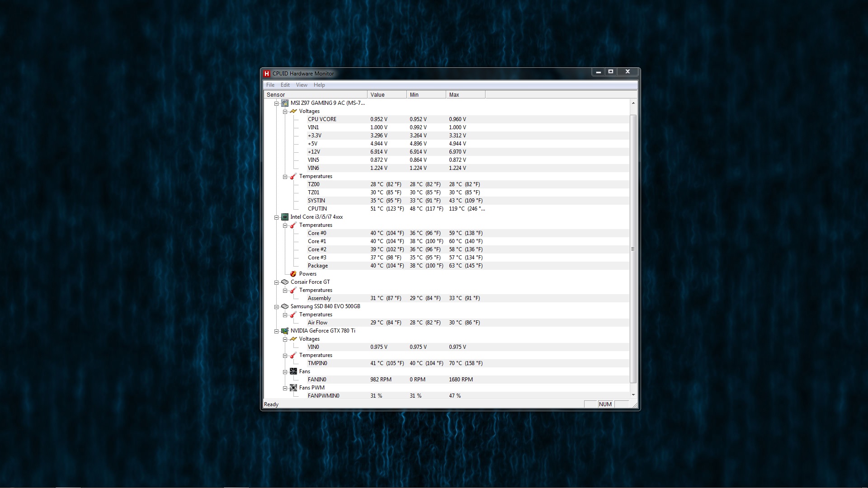Viewport: 868px width, 488px height.
Task: Click the NVIDIA GeForce GTX 780 Ti card icon
Action: (x=285, y=331)
